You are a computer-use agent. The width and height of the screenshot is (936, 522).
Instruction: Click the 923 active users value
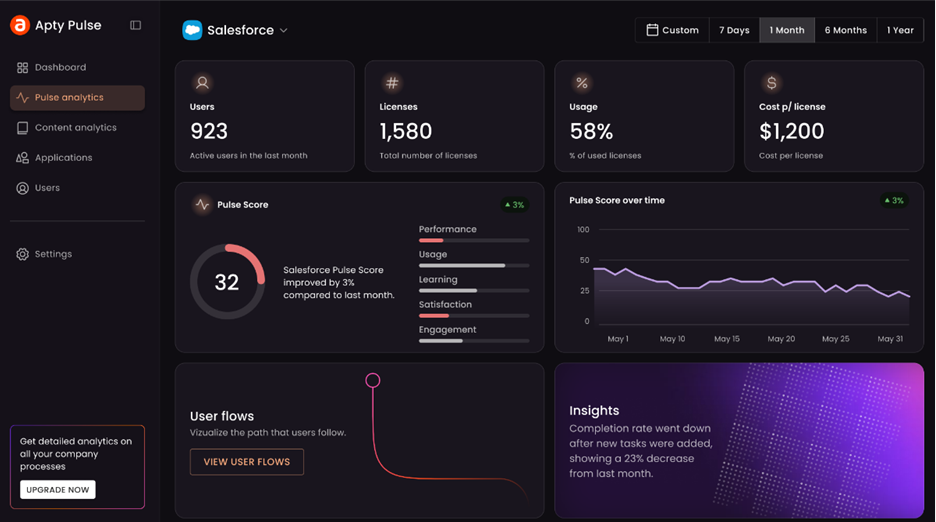[209, 131]
